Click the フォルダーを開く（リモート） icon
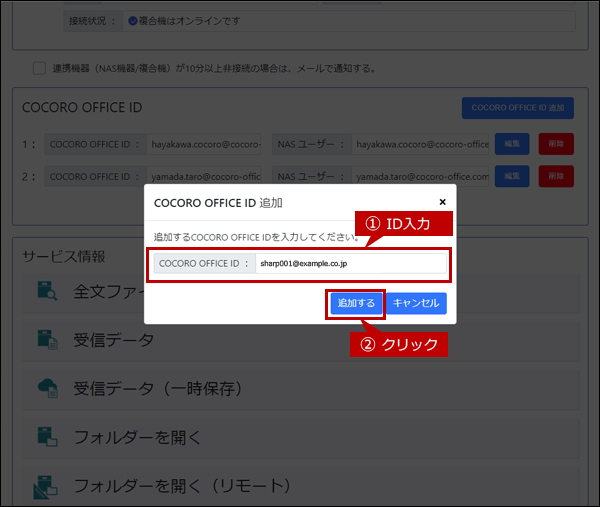Screen dimensions: 600x507 pos(46,486)
